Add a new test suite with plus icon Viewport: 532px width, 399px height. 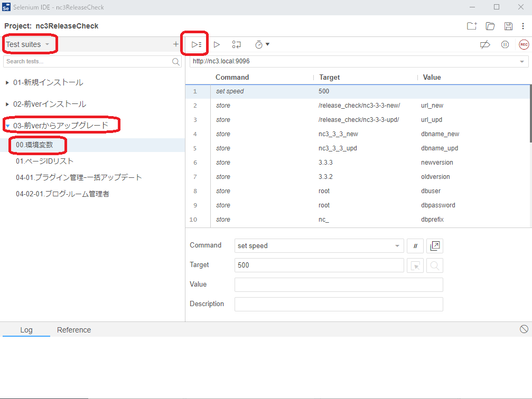176,44
